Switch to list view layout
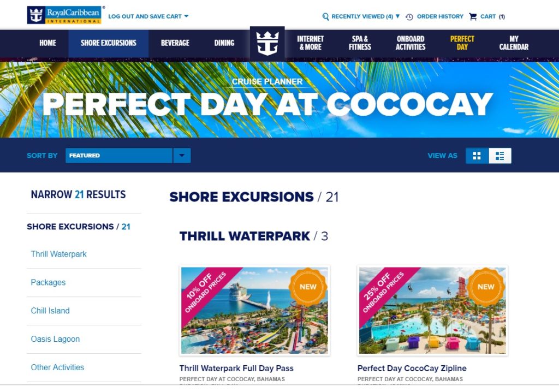The image size is (559, 392). pos(499,156)
